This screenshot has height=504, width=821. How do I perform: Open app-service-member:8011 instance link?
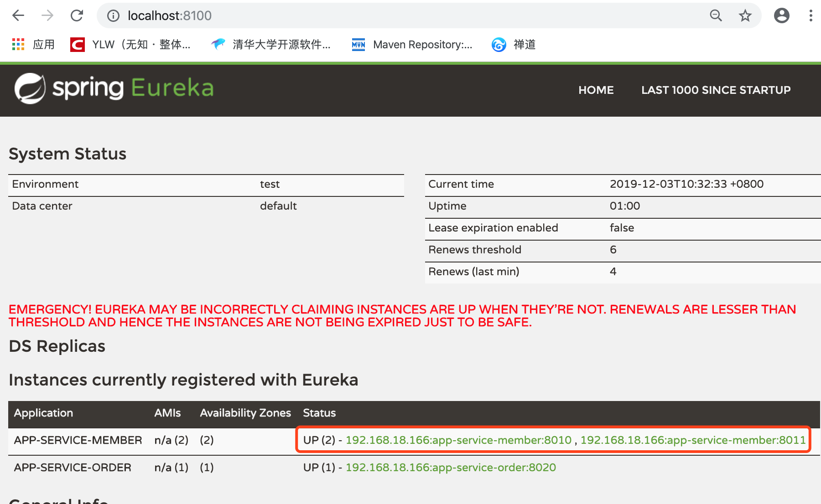pos(693,440)
